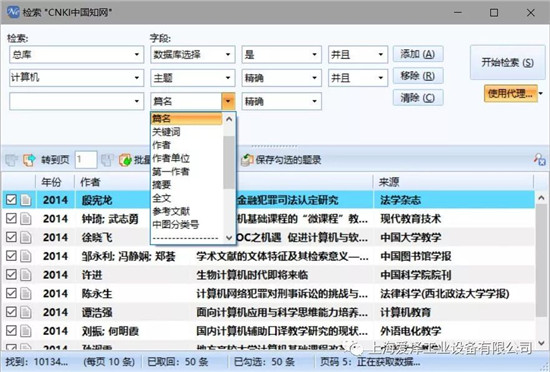Click the dropdown list scrollbar thumb

pos(229,162)
